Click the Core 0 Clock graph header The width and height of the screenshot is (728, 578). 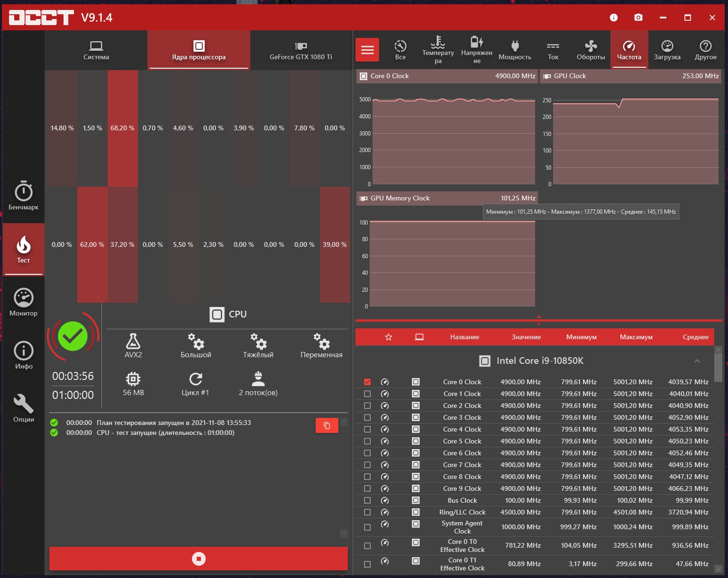(x=446, y=76)
